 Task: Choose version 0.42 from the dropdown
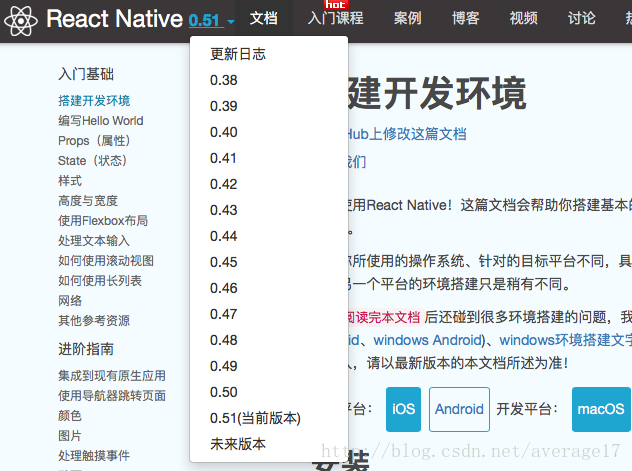point(224,184)
